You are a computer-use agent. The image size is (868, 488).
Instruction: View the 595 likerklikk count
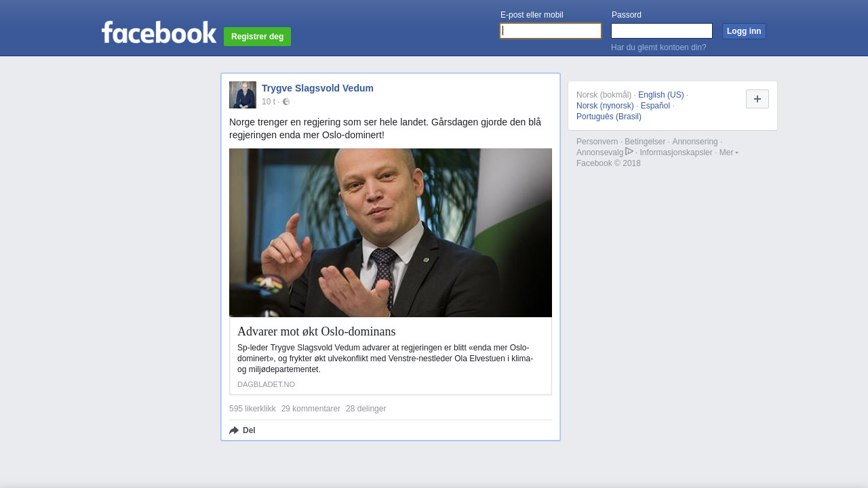tap(252, 409)
